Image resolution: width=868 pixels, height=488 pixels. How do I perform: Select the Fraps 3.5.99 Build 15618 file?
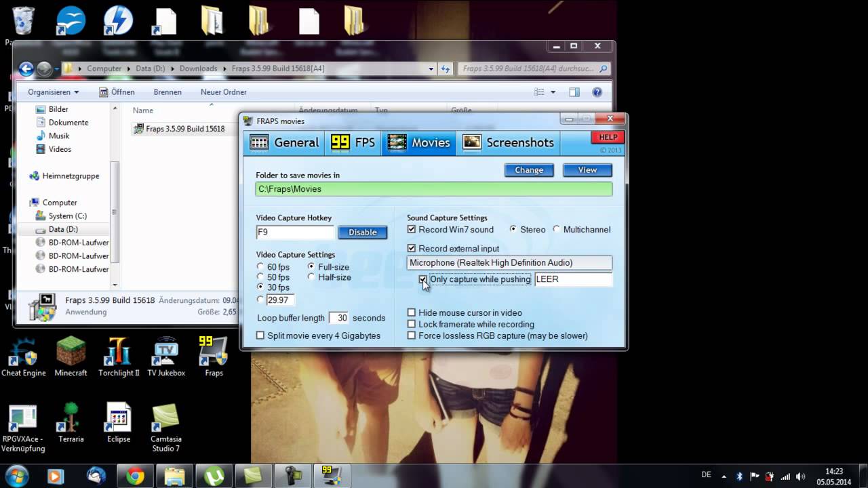pos(179,129)
